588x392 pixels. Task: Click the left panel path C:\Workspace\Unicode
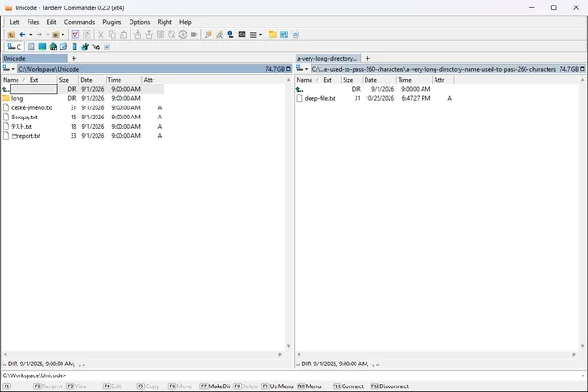(x=49, y=69)
